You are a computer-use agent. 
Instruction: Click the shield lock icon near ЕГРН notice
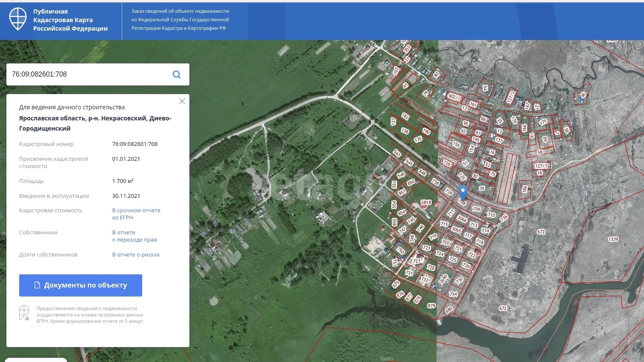click(x=24, y=313)
